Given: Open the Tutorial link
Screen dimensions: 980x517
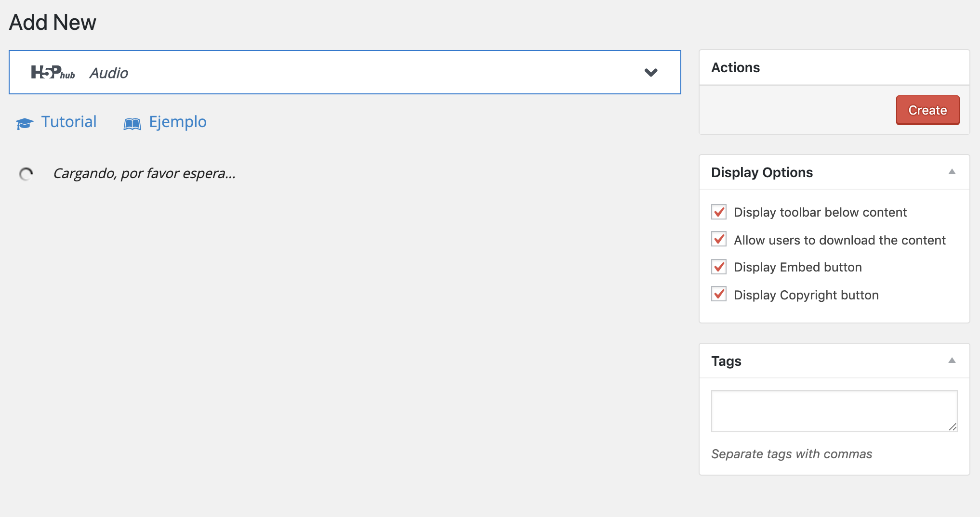Looking at the screenshot, I should click(x=68, y=122).
